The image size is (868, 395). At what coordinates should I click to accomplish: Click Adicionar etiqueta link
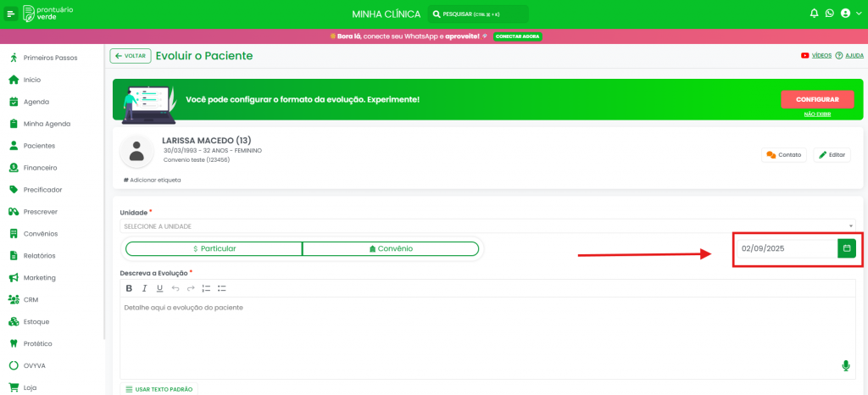coord(153,180)
